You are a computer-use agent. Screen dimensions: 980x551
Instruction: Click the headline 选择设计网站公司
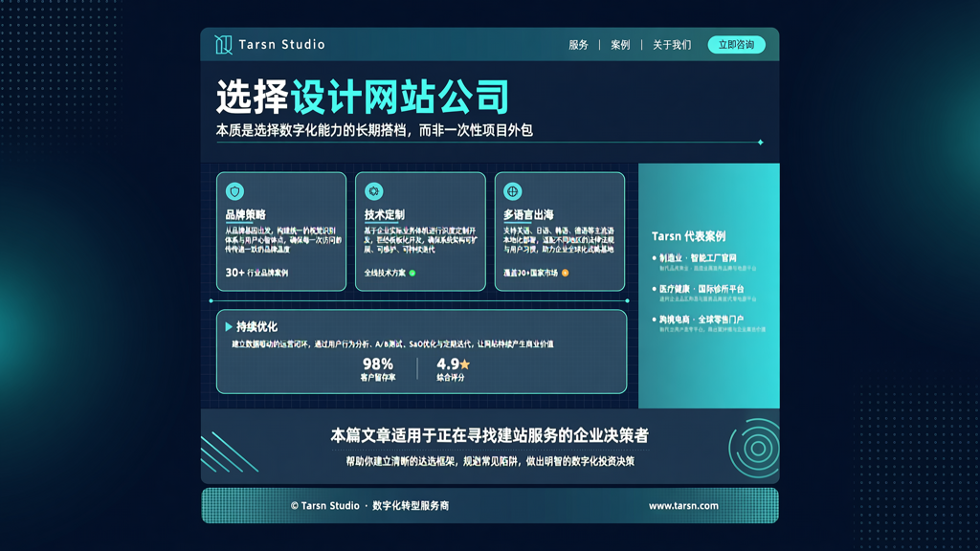coord(363,97)
